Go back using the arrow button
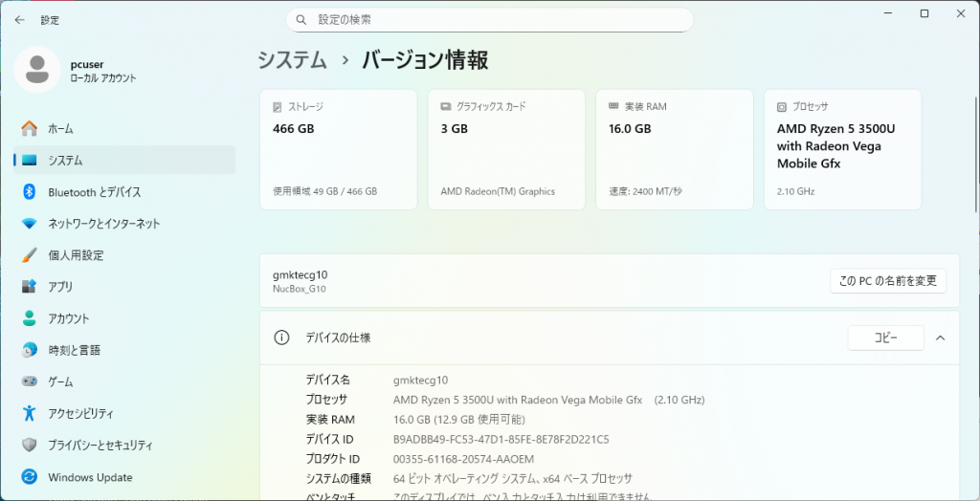The width and height of the screenshot is (980, 501). [19, 19]
